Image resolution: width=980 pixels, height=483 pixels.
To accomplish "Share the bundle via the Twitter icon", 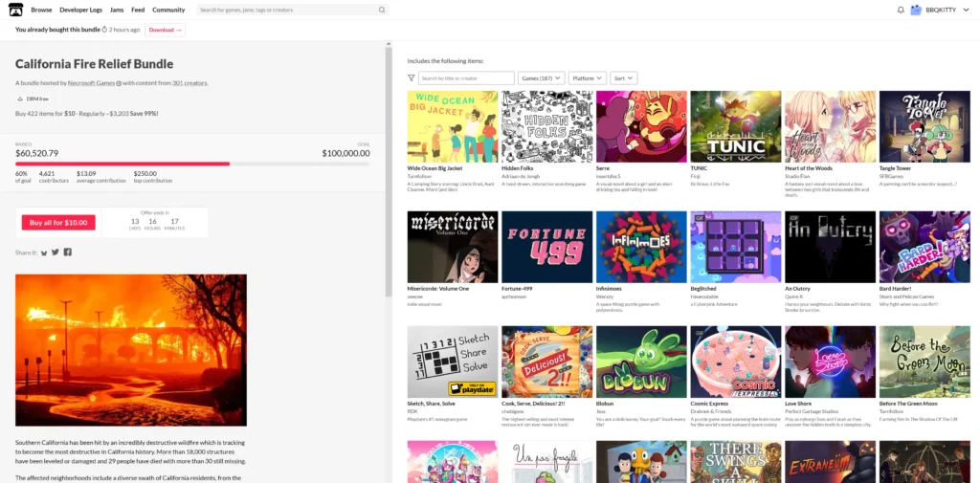I will 55,252.
